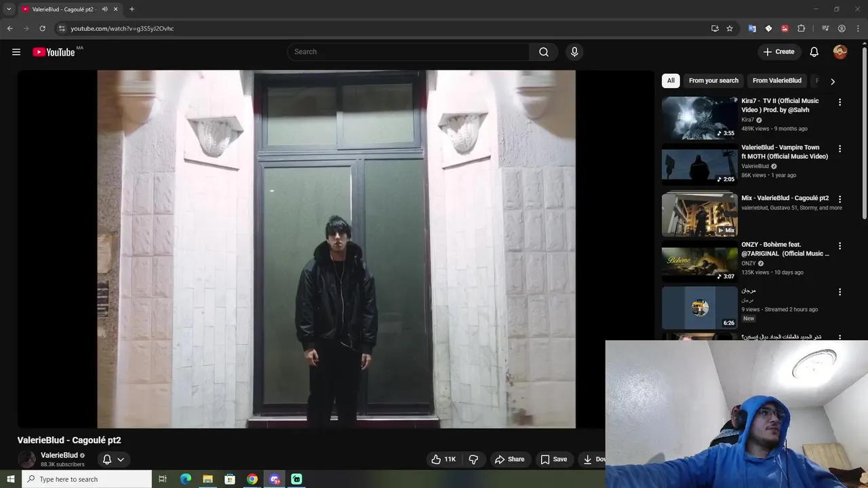This screenshot has width=868, height=488.
Task: Select the From ValerieBlud chip
Action: coord(777,81)
